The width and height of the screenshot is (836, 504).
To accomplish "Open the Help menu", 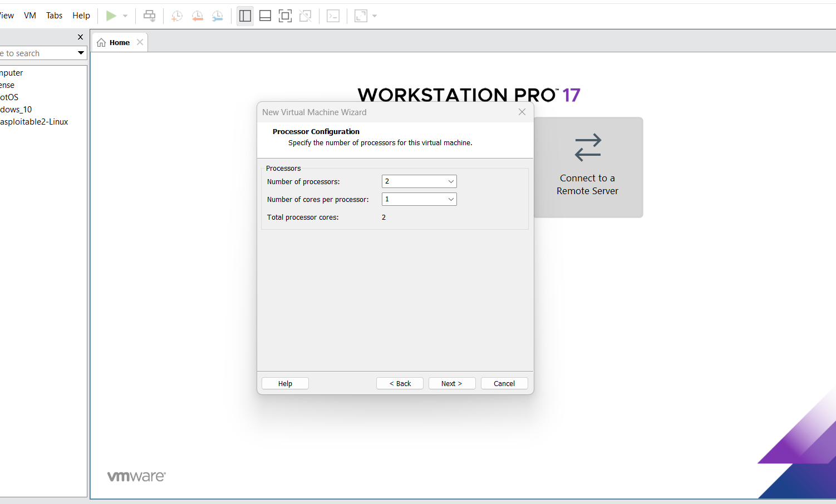I will click(x=81, y=16).
